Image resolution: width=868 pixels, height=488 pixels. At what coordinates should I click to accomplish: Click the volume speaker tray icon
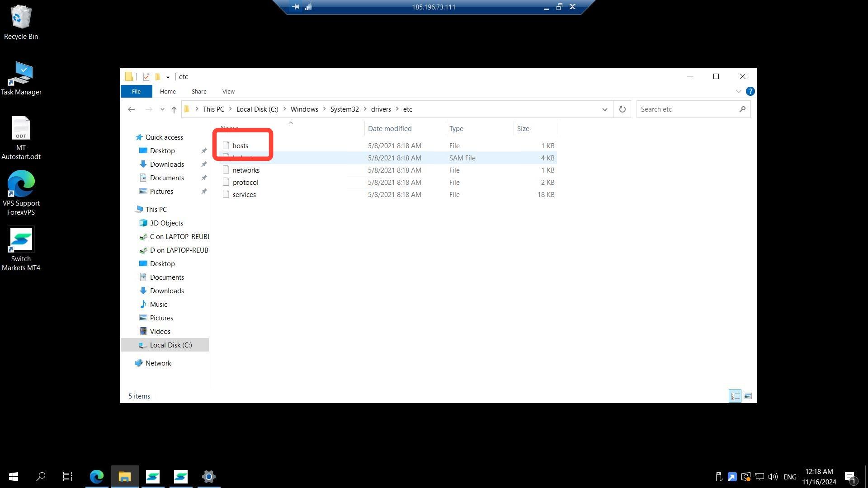pyautogui.click(x=773, y=477)
